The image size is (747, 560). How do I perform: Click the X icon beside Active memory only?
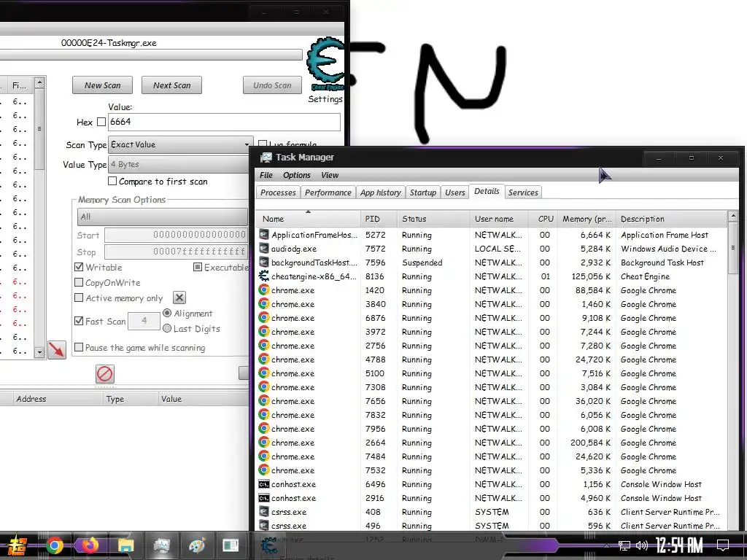(x=179, y=298)
